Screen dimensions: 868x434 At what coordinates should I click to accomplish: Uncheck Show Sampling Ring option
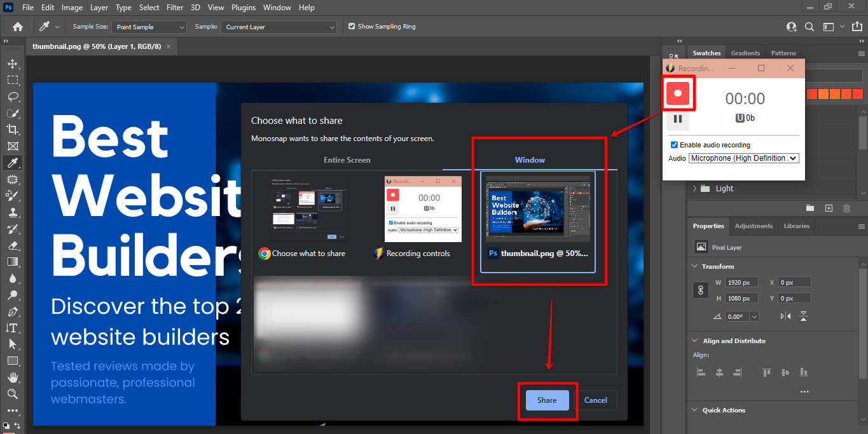pyautogui.click(x=352, y=27)
